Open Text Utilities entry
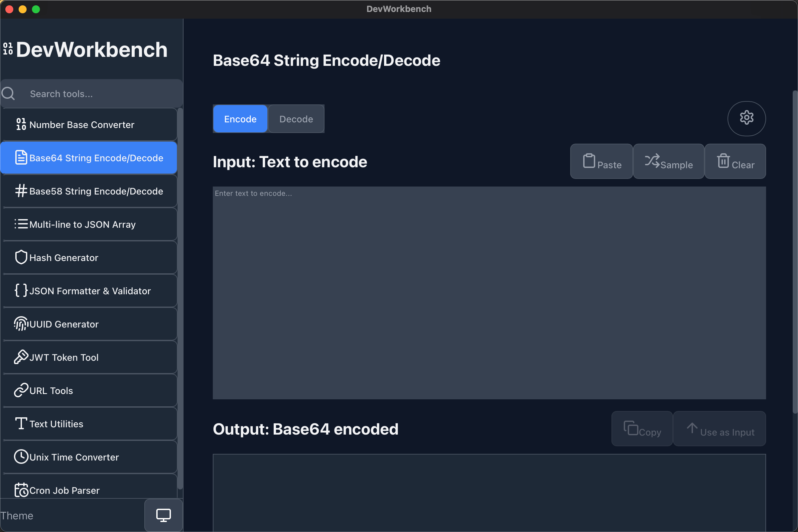Image resolution: width=798 pixels, height=532 pixels. point(89,424)
